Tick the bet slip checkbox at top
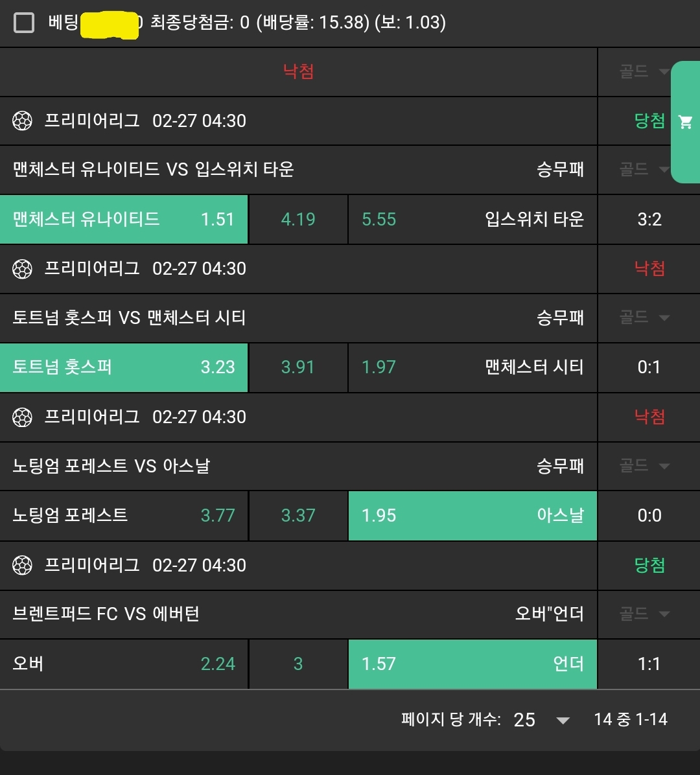 [24, 23]
